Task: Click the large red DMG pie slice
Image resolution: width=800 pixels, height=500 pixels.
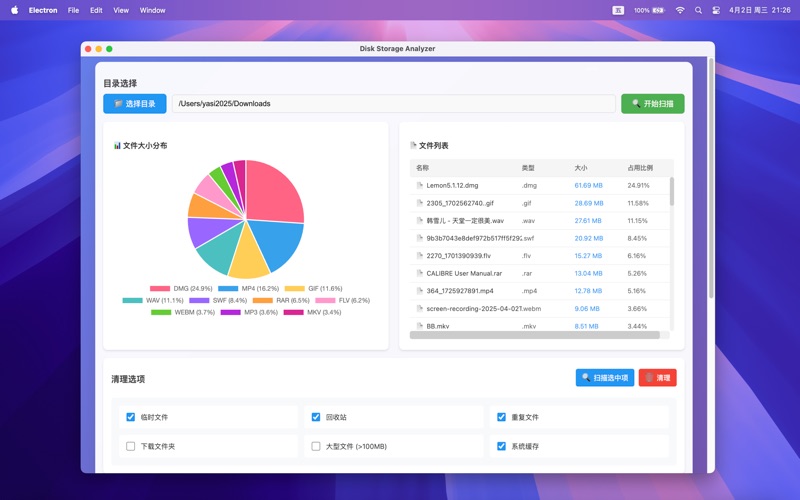Action: (x=273, y=191)
